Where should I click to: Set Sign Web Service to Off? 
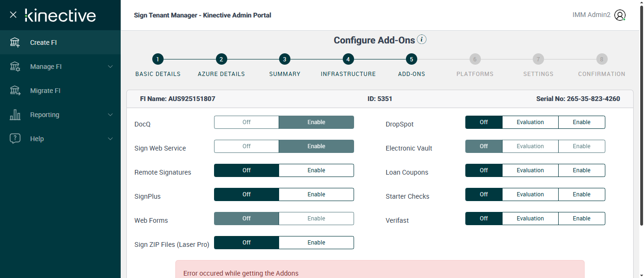click(247, 146)
